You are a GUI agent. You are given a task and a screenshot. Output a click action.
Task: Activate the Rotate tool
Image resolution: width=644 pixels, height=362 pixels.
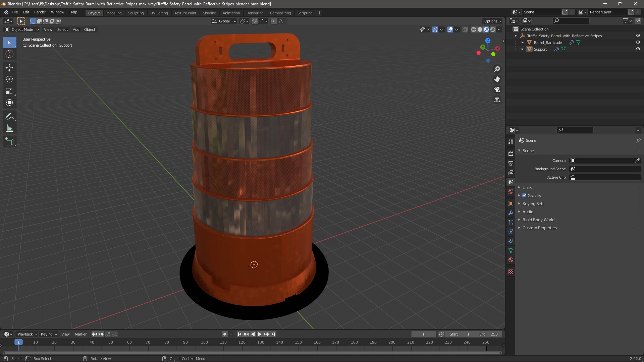coord(9,79)
